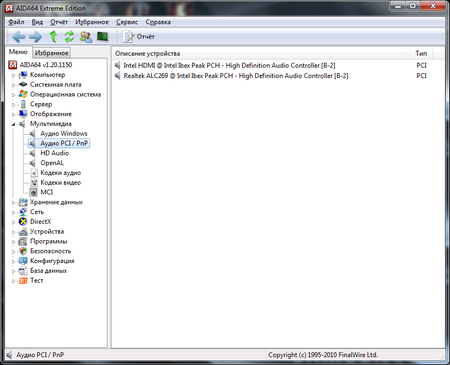Image resolution: width=450 pixels, height=365 pixels.
Task: Maximize the AIDA64 window
Action: (x=413, y=6)
